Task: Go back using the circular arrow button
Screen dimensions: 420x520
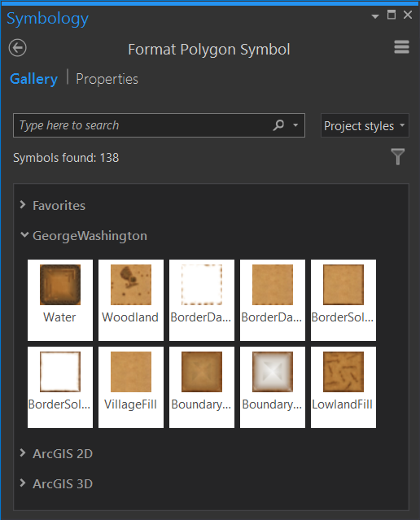Action: tap(18, 48)
